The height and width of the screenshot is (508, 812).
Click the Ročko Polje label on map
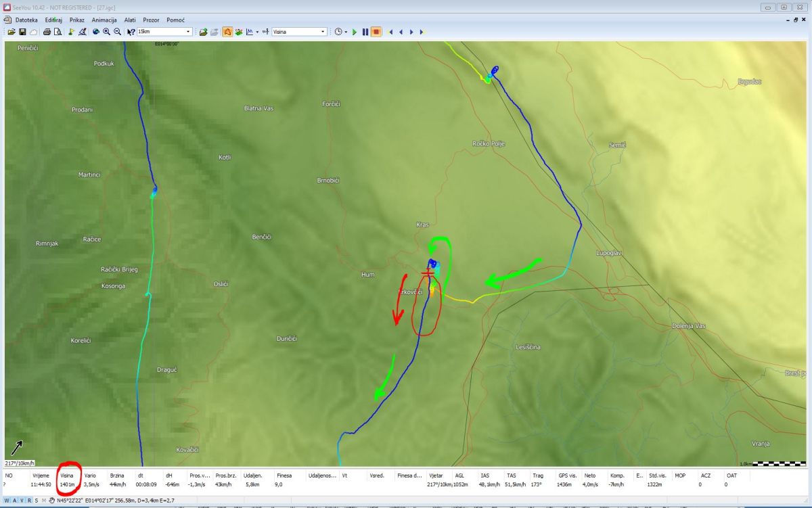point(489,143)
